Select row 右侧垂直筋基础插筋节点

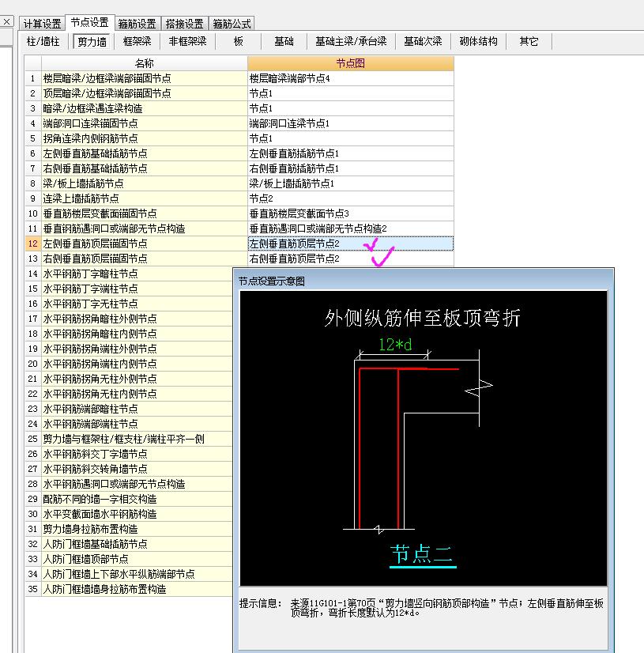point(144,168)
